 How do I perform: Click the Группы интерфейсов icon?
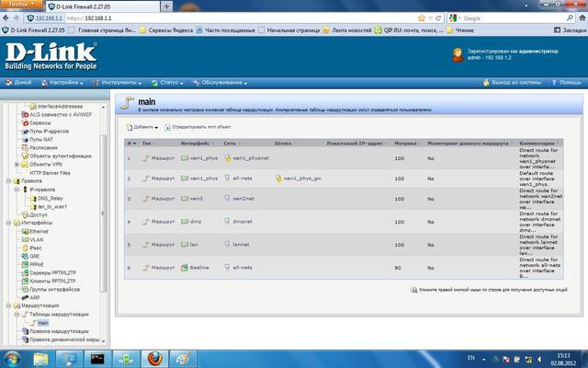25,289
